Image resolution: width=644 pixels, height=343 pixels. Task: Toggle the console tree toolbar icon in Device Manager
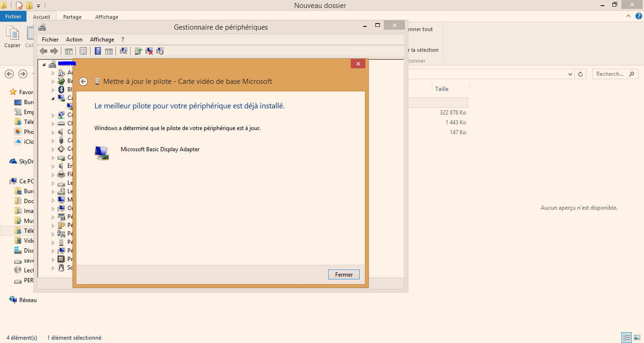coord(69,51)
